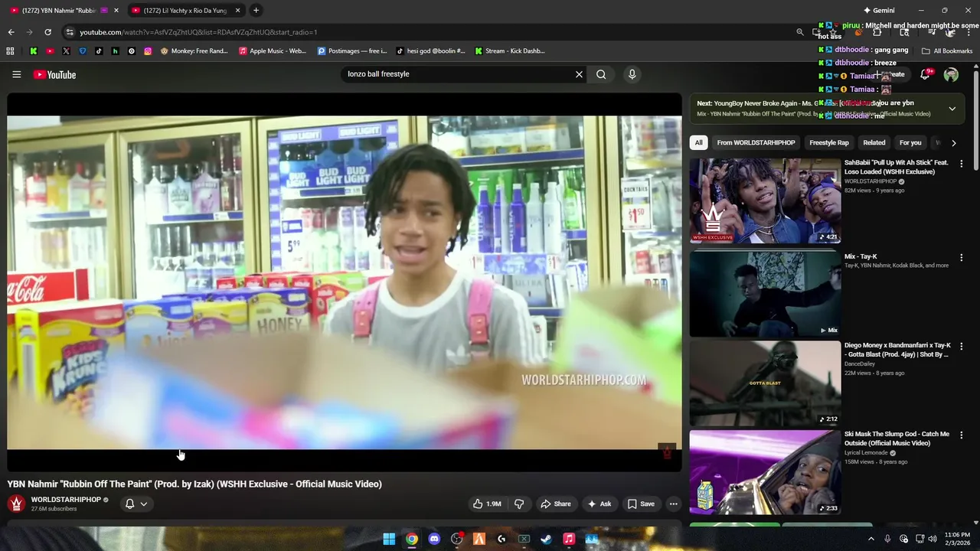Open options menu for Diego Money Gotta Blast video

(961, 347)
